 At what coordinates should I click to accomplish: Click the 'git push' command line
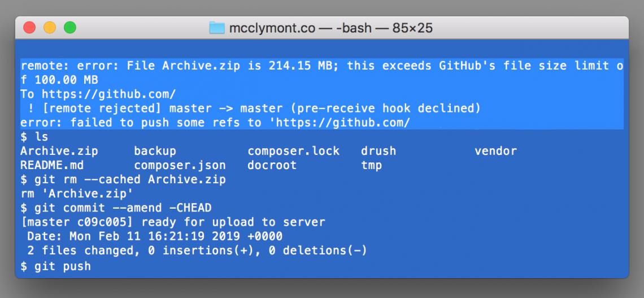[62, 266]
